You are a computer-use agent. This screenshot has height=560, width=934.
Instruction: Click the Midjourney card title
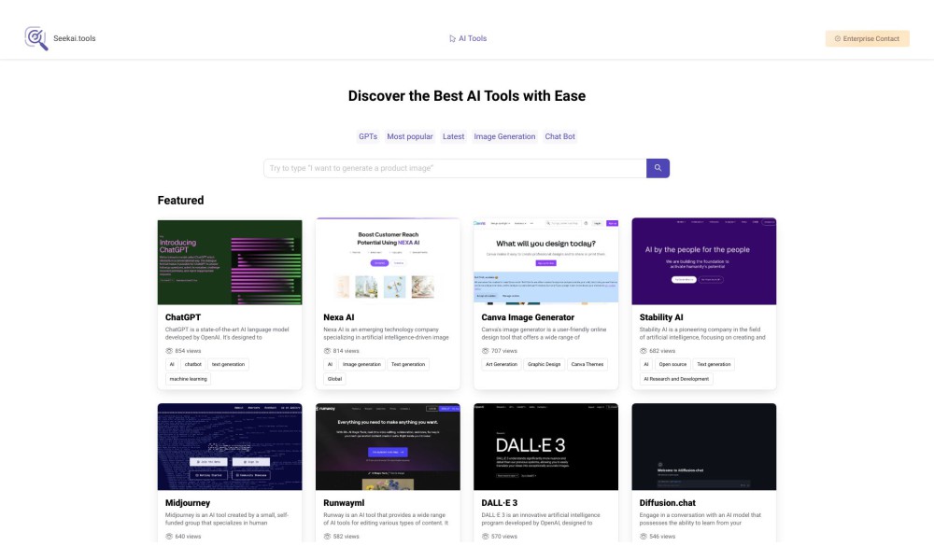pos(188,503)
